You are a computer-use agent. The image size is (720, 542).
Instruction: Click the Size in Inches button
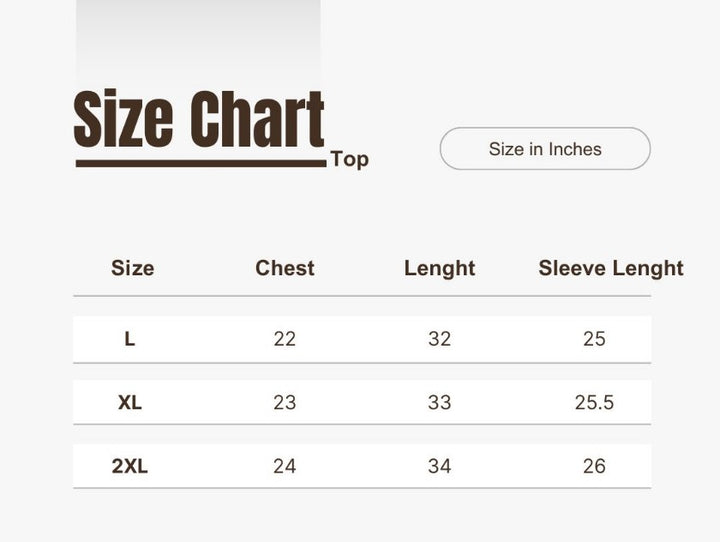545,149
